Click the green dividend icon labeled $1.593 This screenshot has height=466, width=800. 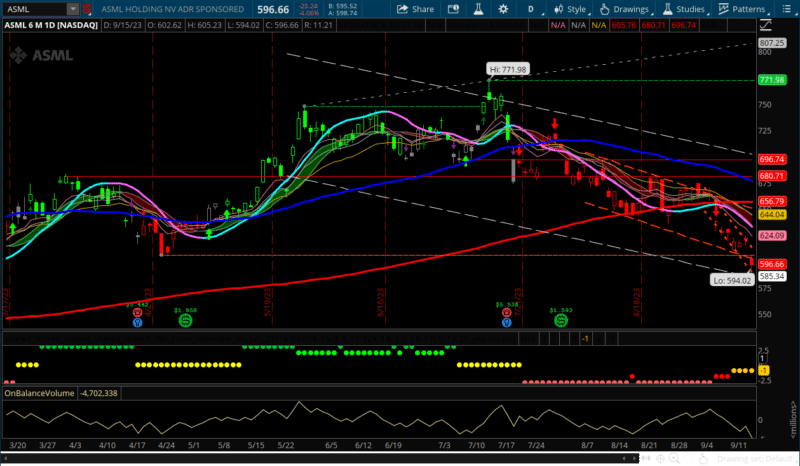click(561, 321)
